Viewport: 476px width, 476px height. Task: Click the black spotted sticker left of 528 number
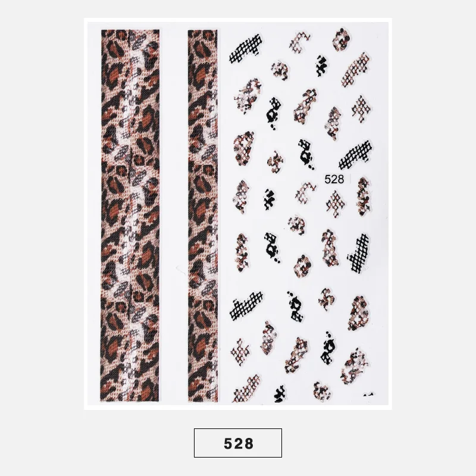[x=306, y=155]
